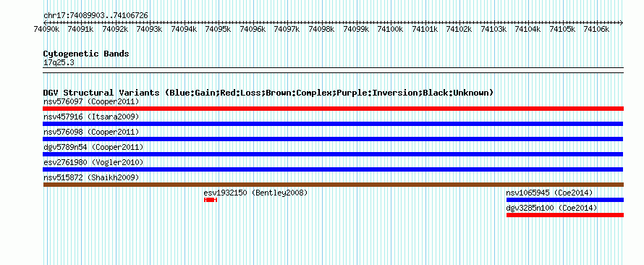
Task: Click the small red esv1932150 loss glyph
Action: tap(211, 200)
